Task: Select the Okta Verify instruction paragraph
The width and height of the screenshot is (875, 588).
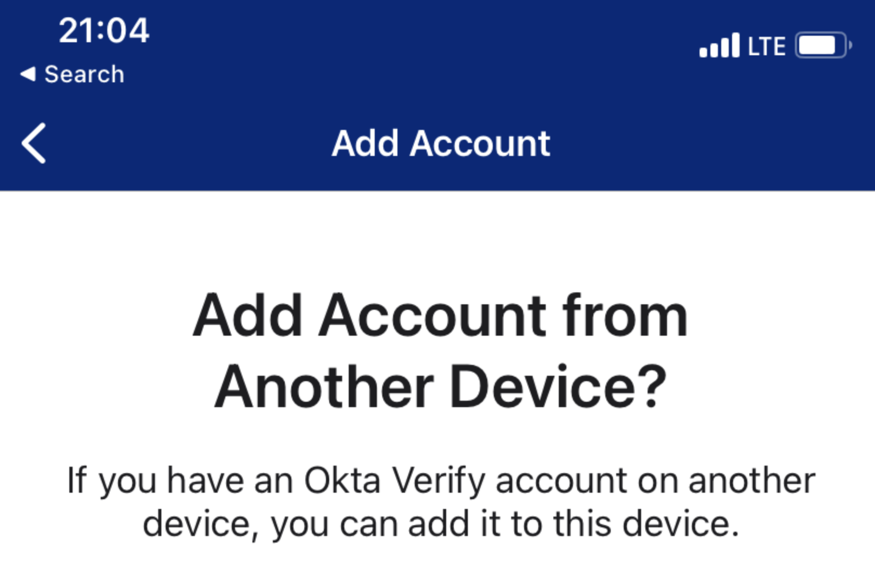Action: (437, 498)
